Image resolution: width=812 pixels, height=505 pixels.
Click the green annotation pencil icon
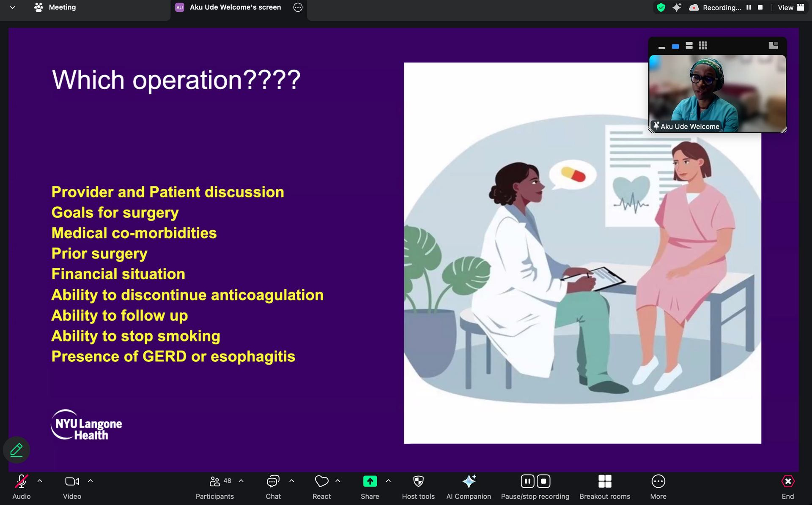(16, 450)
